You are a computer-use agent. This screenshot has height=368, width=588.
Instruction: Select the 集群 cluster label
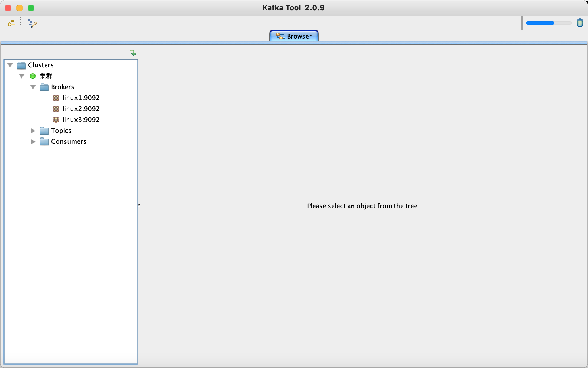point(46,76)
